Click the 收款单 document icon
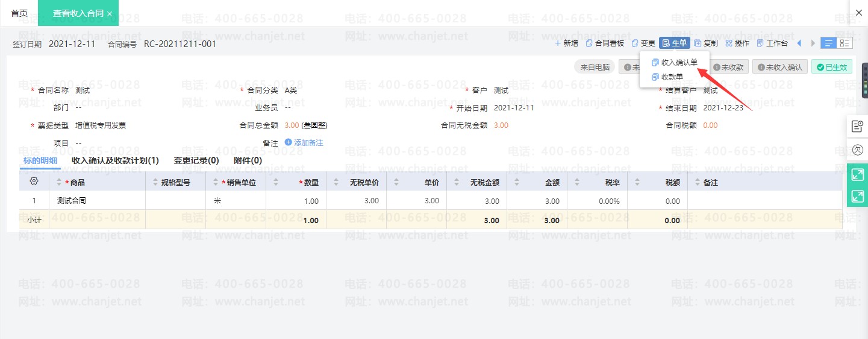Viewport: 868px width, 339px height. click(656, 77)
